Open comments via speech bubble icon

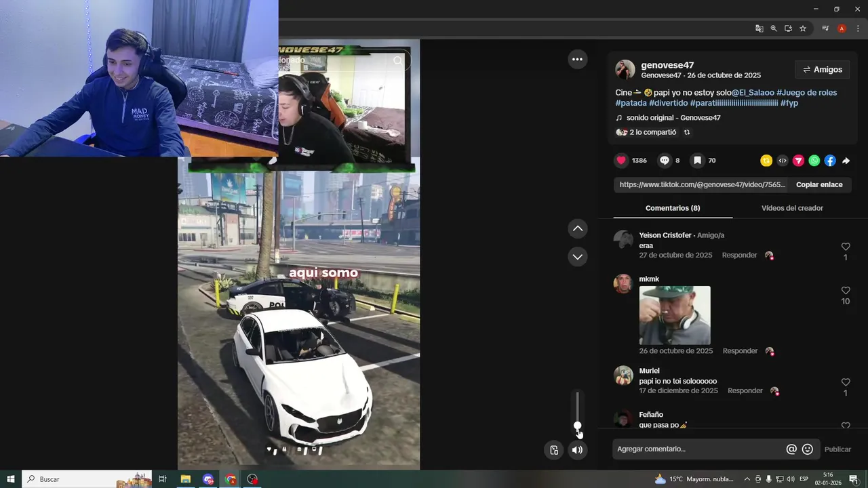[665, 161]
